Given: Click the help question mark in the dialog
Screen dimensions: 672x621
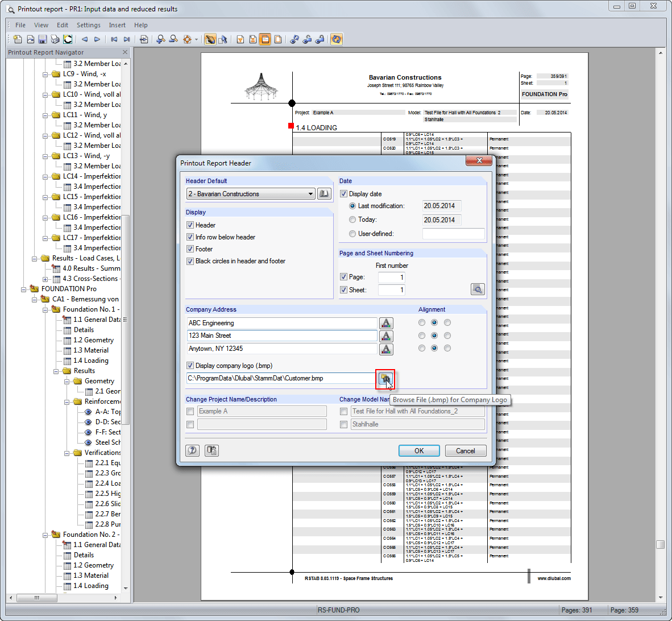Looking at the screenshot, I should click(x=192, y=450).
